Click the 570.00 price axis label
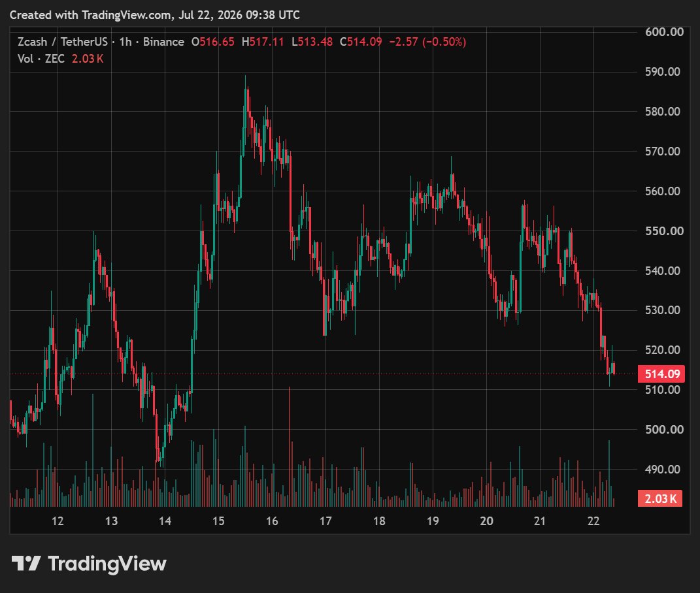Screen dimensions: 700x593 (663, 152)
